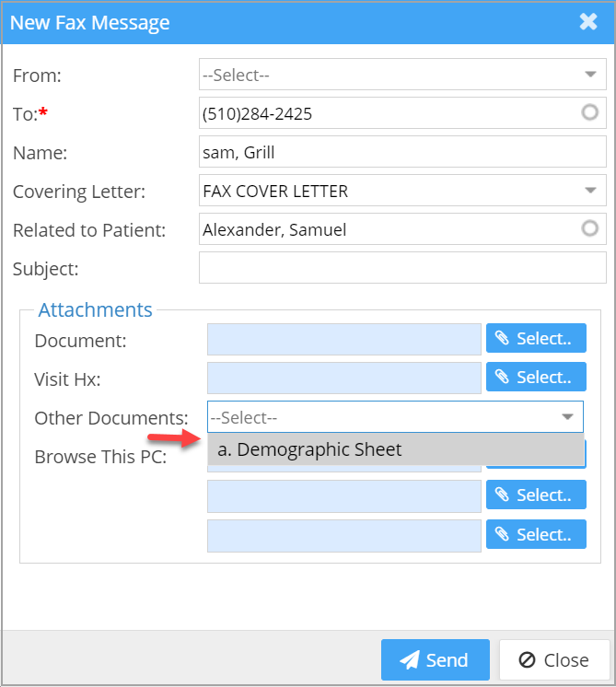Click the last Browse This PC file field
Screen dimensions: 616x687
[344, 535]
